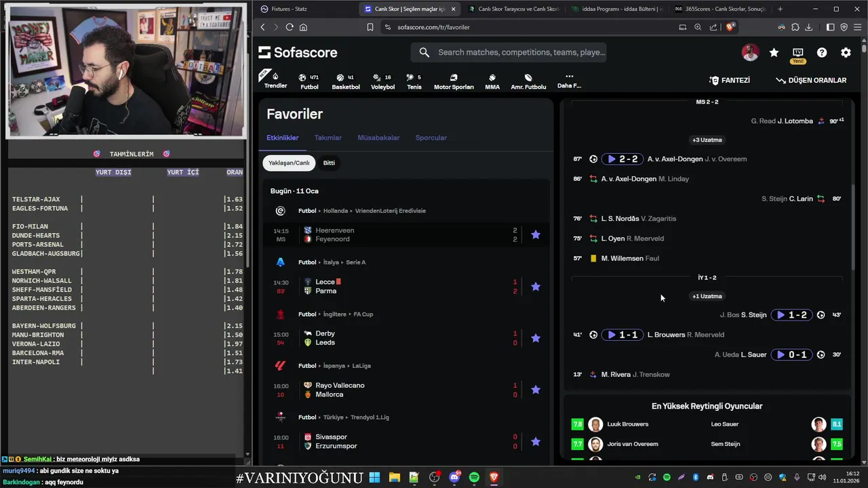This screenshot has width=868, height=488.
Task: Click the Sofascore logo
Action: pos(298,52)
